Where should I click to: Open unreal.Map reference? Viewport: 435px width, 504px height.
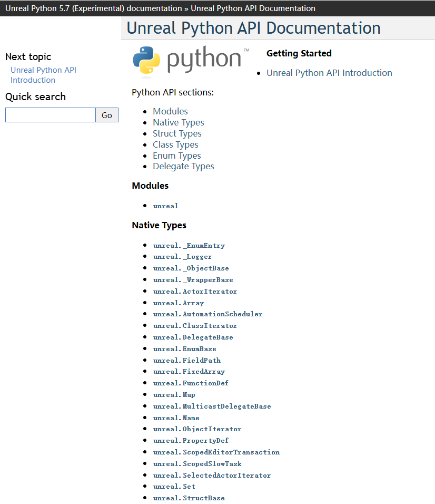point(174,395)
